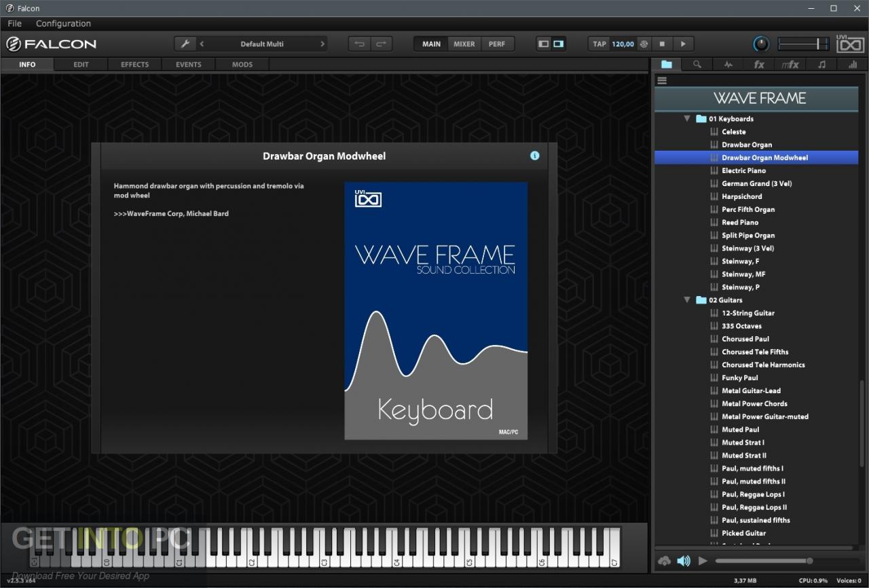The image size is (869, 588).
Task: Open the search magnifier tab
Action: 697,65
